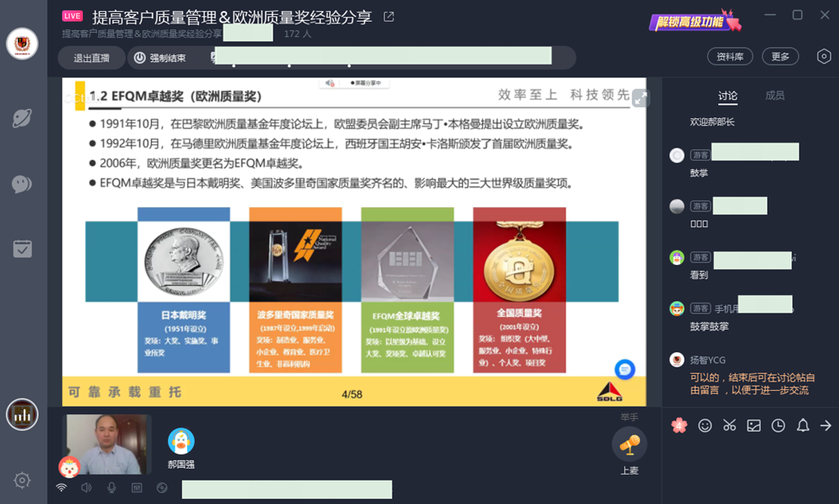Click the 172 人 viewer count
839x504 pixels.
(x=298, y=34)
